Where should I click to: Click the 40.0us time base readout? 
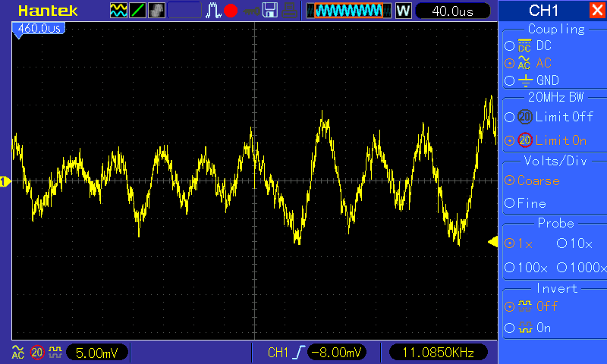452,11
